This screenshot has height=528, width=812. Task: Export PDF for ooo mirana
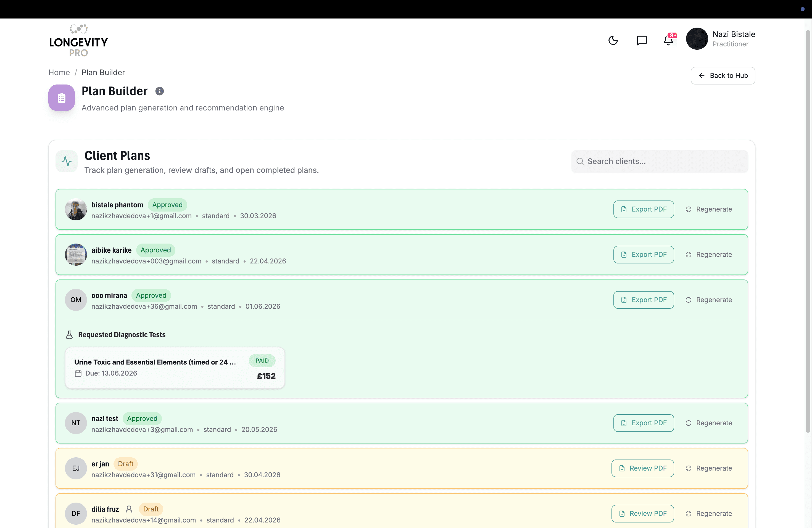(644, 300)
